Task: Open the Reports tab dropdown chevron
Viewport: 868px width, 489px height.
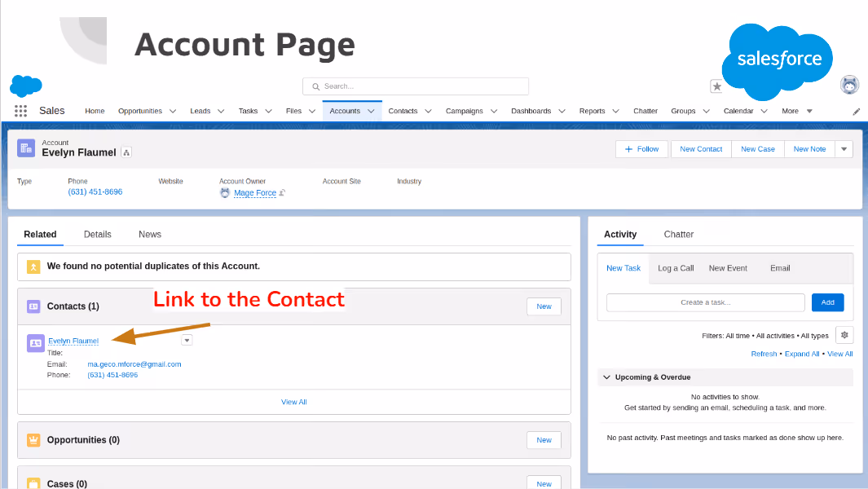Action: click(615, 111)
